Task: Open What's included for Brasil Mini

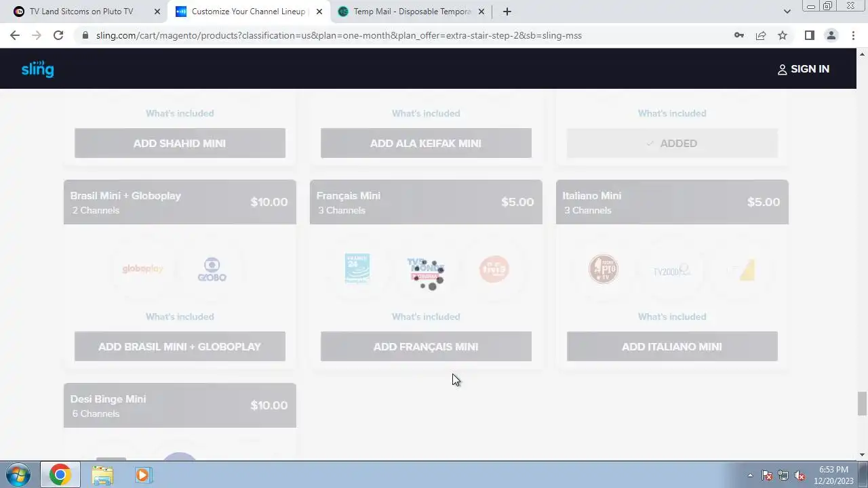Action: pos(180,317)
